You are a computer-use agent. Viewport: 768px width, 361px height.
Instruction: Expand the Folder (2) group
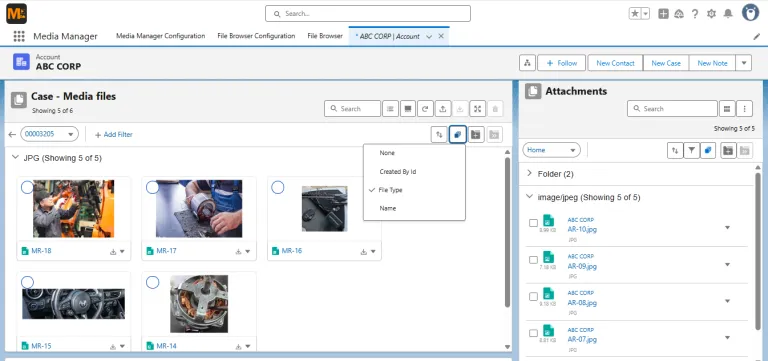[x=529, y=173]
